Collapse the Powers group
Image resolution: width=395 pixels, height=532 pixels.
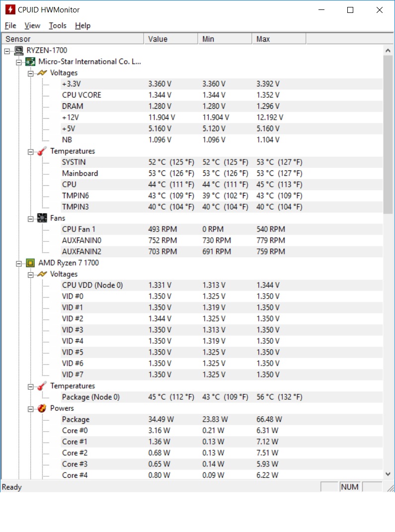[x=30, y=409]
